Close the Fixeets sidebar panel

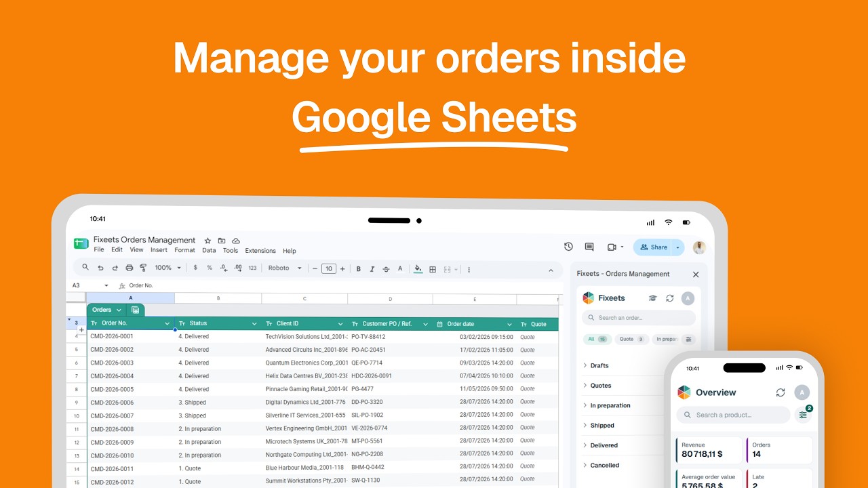coord(696,274)
